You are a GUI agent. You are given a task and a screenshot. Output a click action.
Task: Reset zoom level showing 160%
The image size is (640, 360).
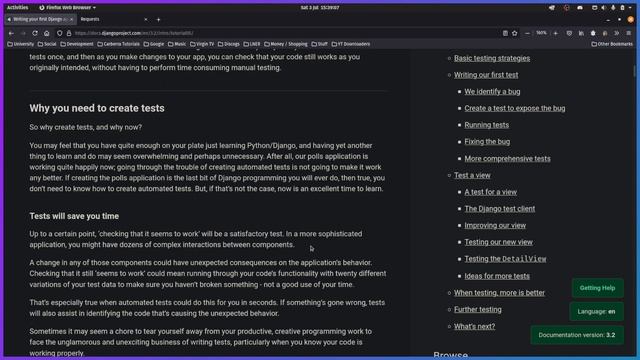tap(541, 33)
